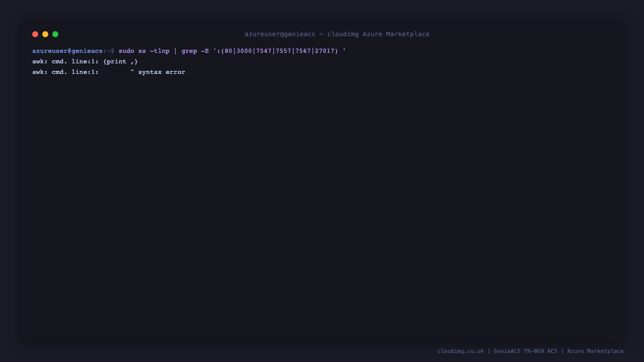Click the 'awk: cmd. line:1: {print ,}' line
The image size is (644, 362).
click(85, 61)
